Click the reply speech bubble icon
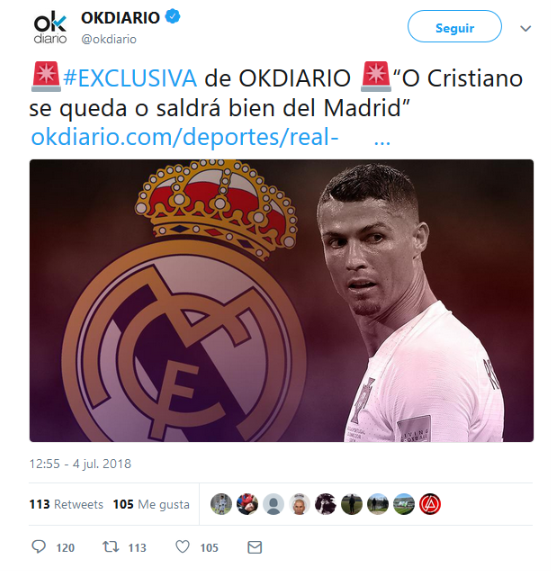Screen dimensions: 551x571 coord(39,547)
